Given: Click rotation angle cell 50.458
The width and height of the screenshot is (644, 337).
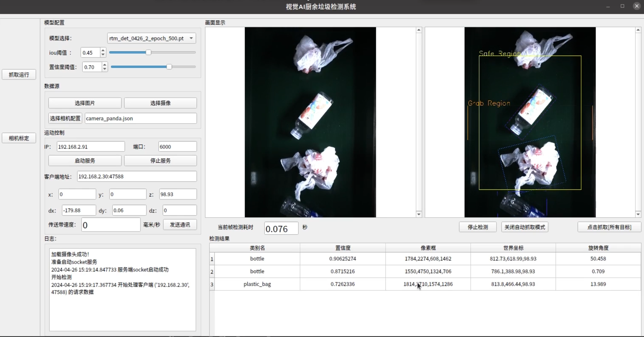Looking at the screenshot, I should (x=598, y=259).
